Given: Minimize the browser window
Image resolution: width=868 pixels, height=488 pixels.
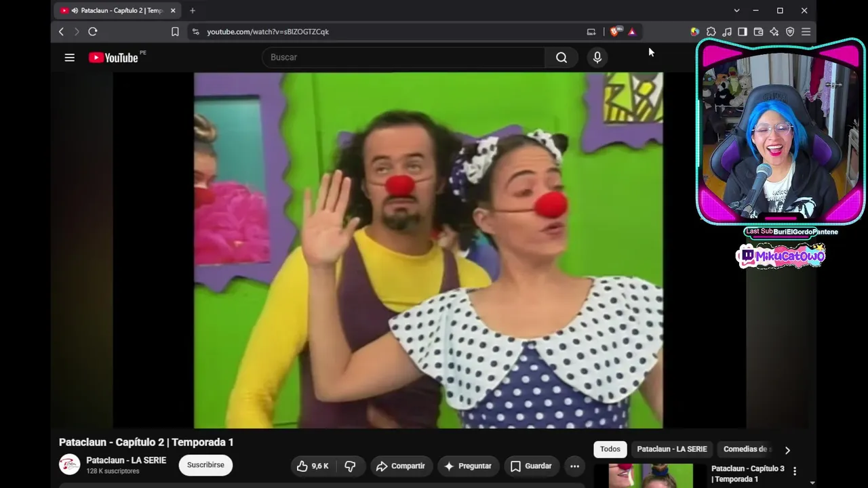Looking at the screenshot, I should (755, 11).
